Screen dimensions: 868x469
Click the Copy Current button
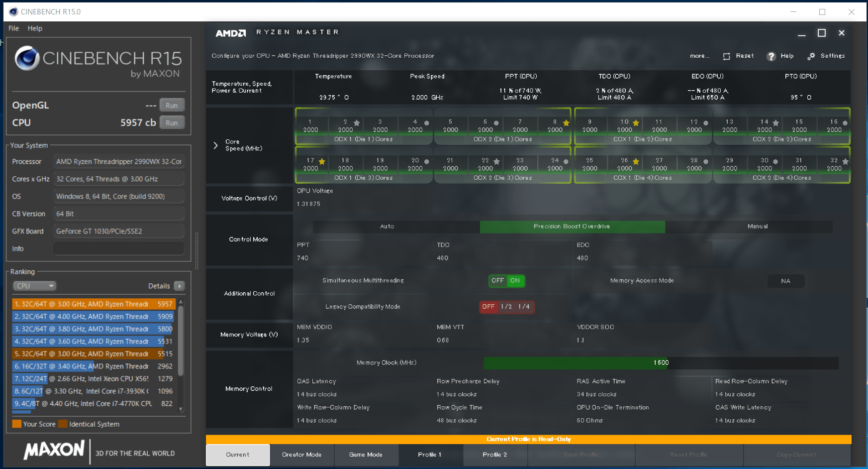(x=797, y=455)
